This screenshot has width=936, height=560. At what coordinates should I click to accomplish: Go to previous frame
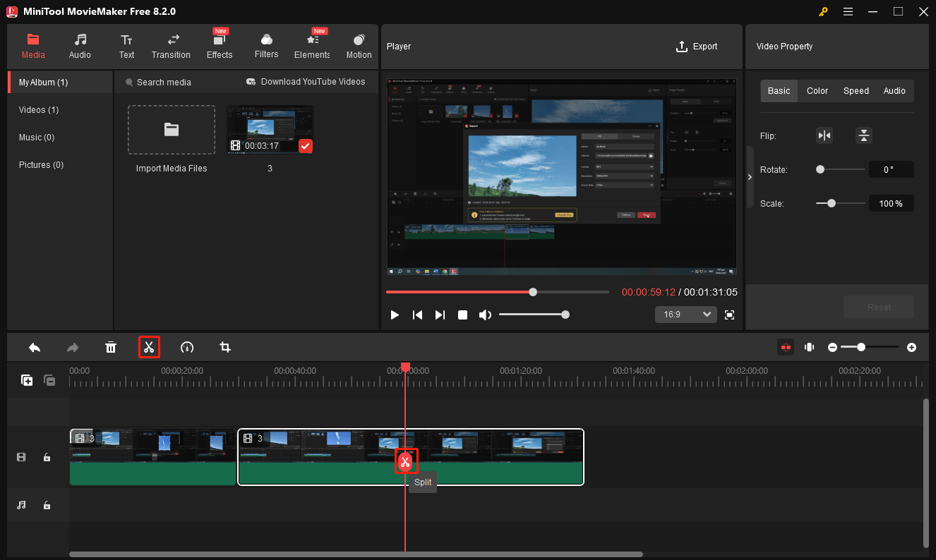pyautogui.click(x=417, y=315)
